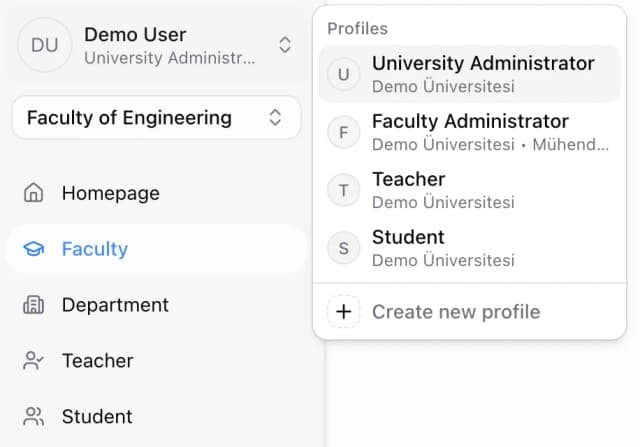Expand the Faculty of Engineering selector arrows
Screen dimensions: 640x447
tap(276, 118)
